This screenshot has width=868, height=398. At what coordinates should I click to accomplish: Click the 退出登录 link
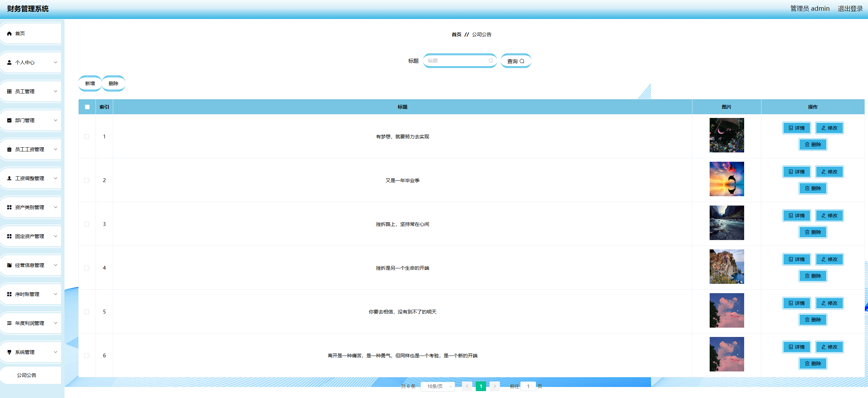tap(850, 9)
